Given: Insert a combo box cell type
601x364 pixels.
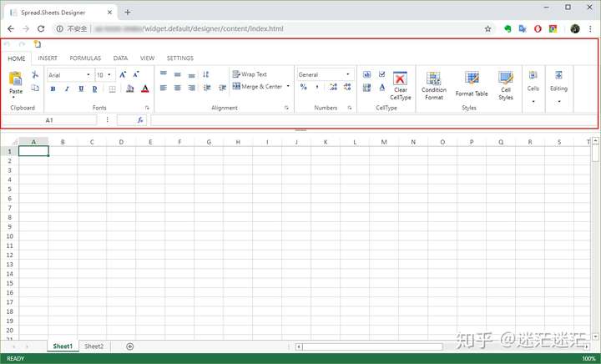Looking at the screenshot, I should [366, 88].
